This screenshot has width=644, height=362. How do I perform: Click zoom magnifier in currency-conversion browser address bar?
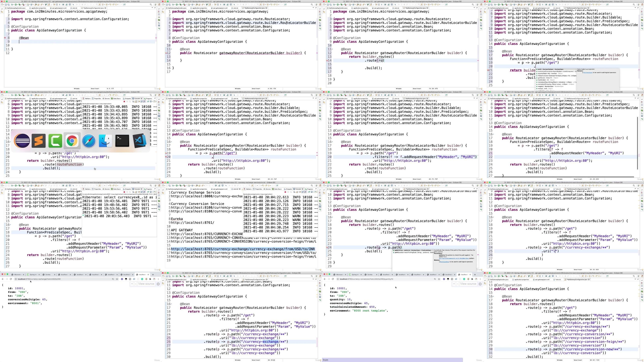tap(435, 279)
